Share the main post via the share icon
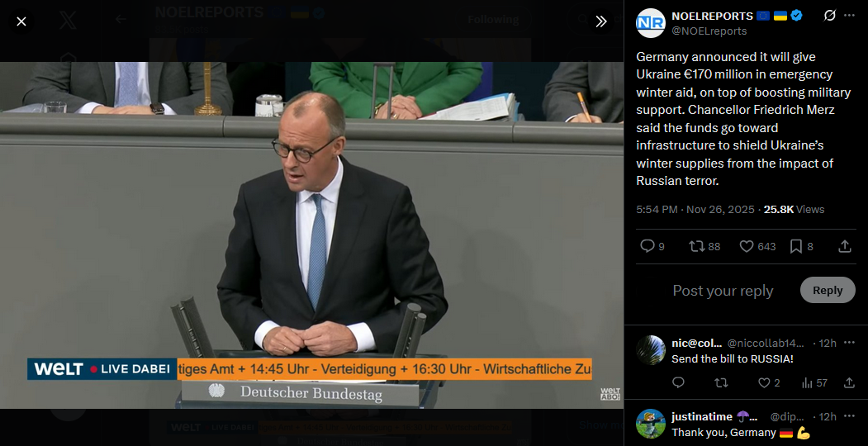The image size is (868, 446). click(845, 246)
